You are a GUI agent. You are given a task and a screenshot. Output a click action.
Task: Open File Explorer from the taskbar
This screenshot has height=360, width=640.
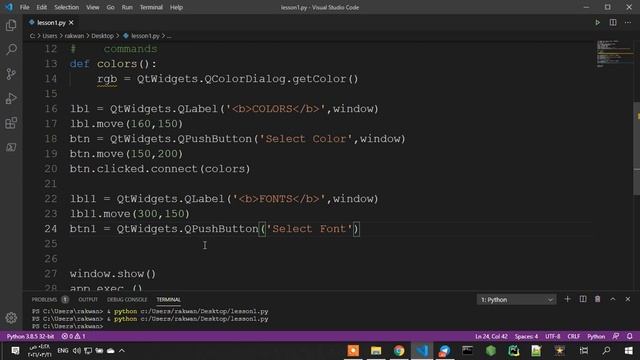[376, 351]
